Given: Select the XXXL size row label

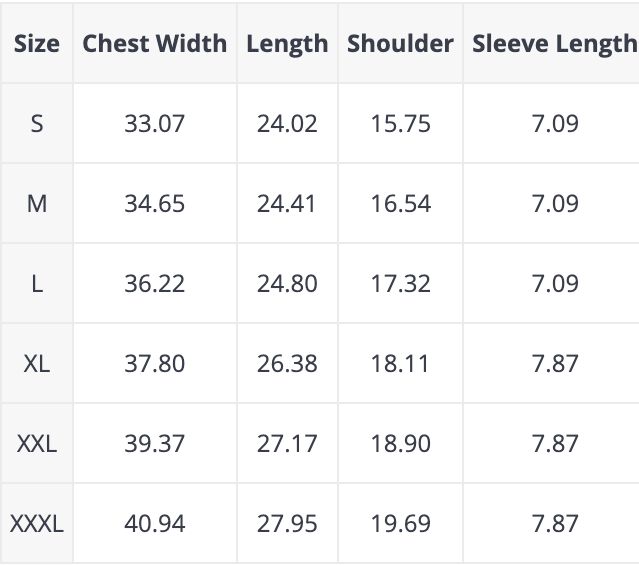Looking at the screenshot, I should [x=37, y=523].
